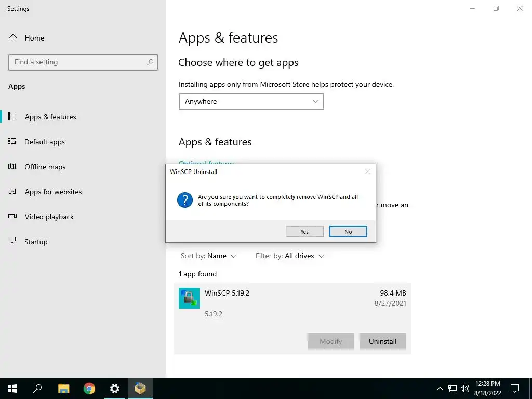The height and width of the screenshot is (399, 532).
Task: Open Sort by Name dropdown
Action: point(209,256)
